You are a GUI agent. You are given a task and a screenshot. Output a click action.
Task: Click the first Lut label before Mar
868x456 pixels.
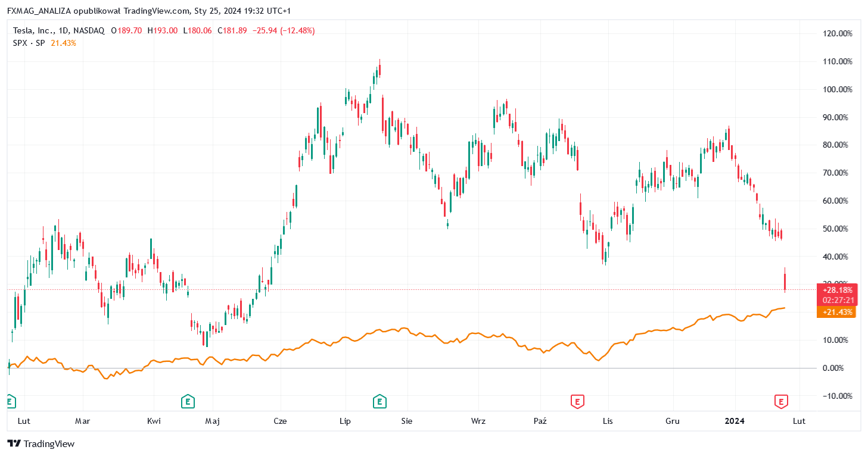(x=24, y=421)
